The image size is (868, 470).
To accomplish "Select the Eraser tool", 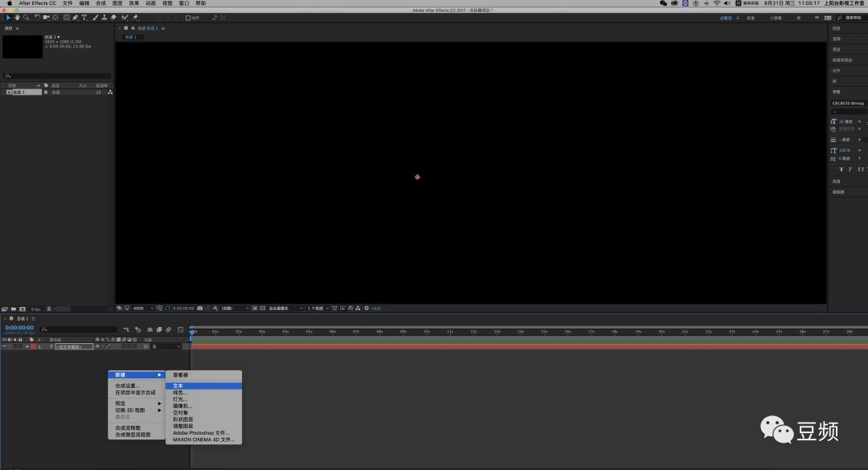I will click(113, 18).
